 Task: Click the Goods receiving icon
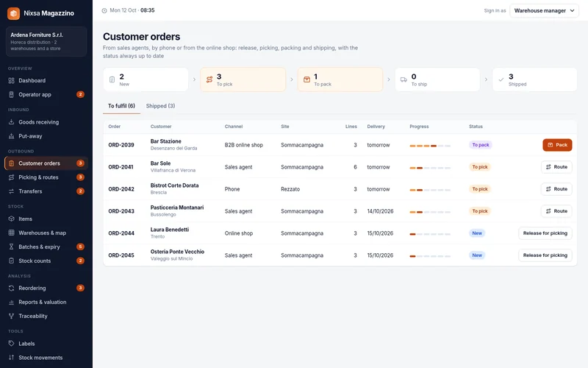pos(11,122)
